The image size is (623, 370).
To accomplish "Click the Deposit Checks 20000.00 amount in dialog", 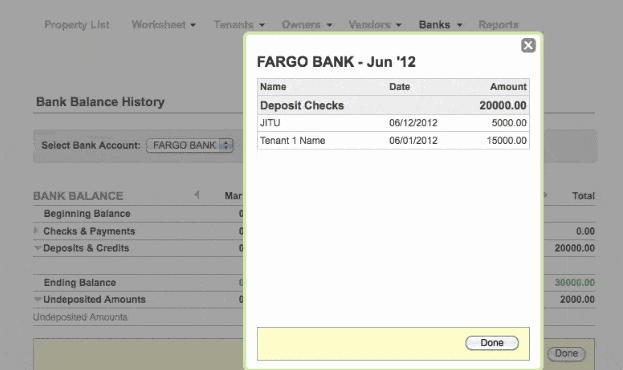I will pos(503,105).
